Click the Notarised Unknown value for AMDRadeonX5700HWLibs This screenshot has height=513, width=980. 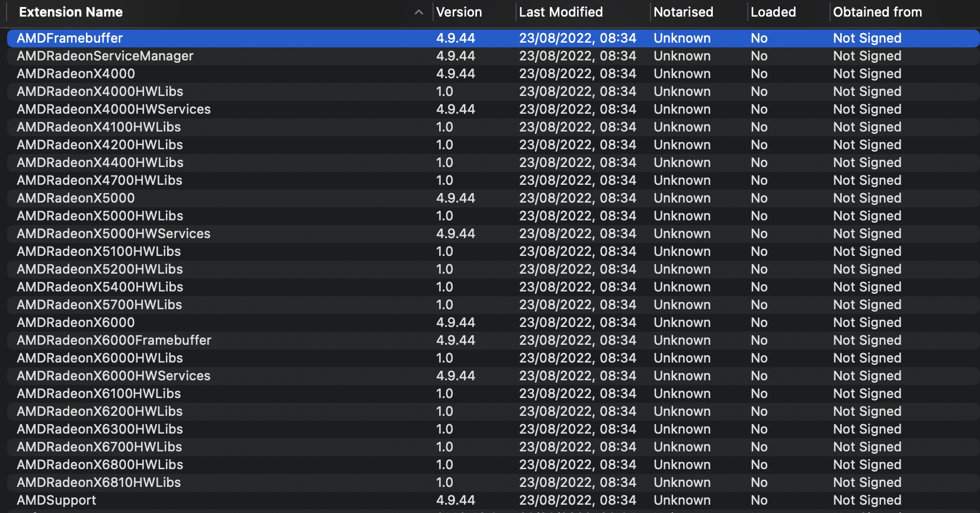tap(682, 304)
